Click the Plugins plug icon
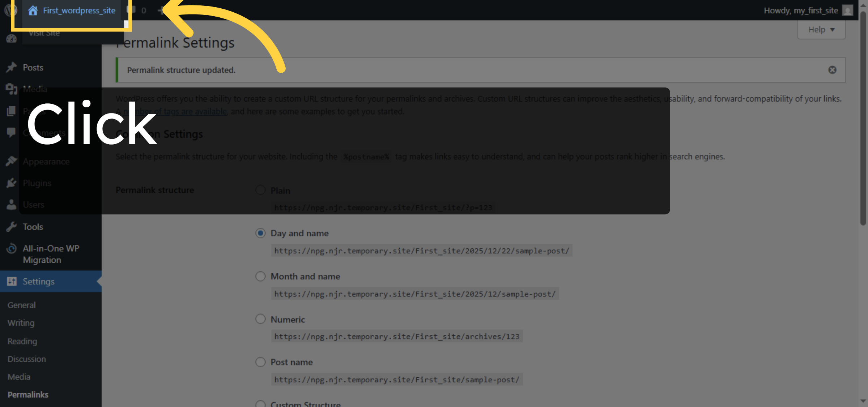 coord(12,183)
